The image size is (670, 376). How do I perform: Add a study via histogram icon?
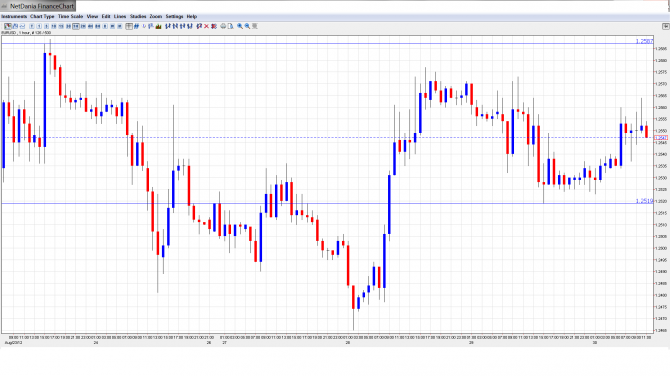[158, 26]
